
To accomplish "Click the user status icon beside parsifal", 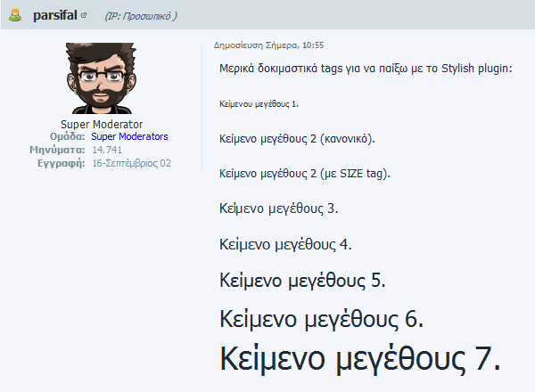I will point(15,16).
